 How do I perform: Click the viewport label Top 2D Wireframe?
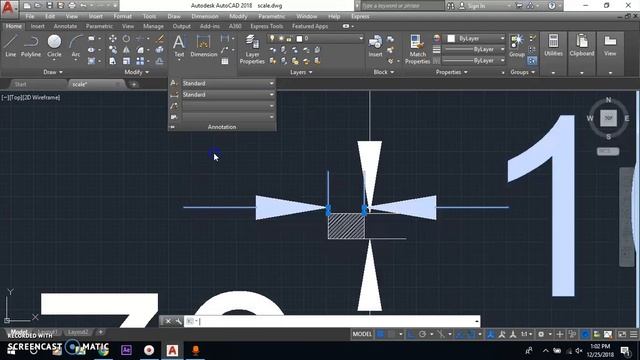[31, 98]
